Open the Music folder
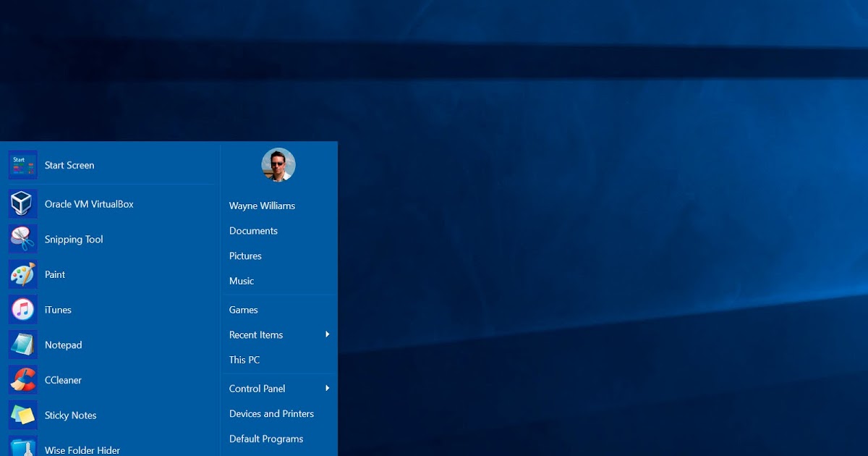The width and height of the screenshot is (868, 456). [x=241, y=281]
